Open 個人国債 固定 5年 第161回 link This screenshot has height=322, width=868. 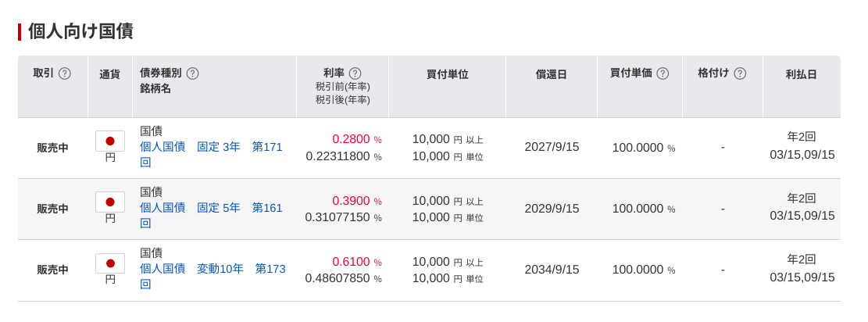coord(211,216)
